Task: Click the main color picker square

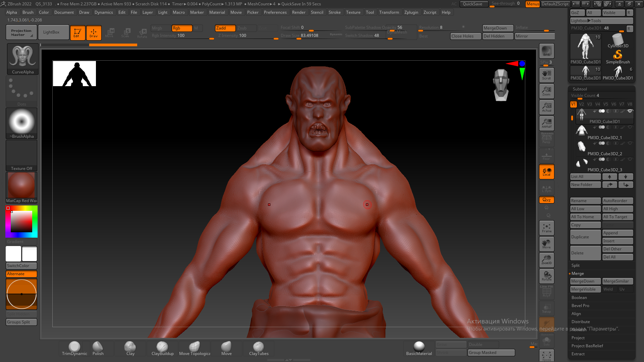Action: [21, 222]
